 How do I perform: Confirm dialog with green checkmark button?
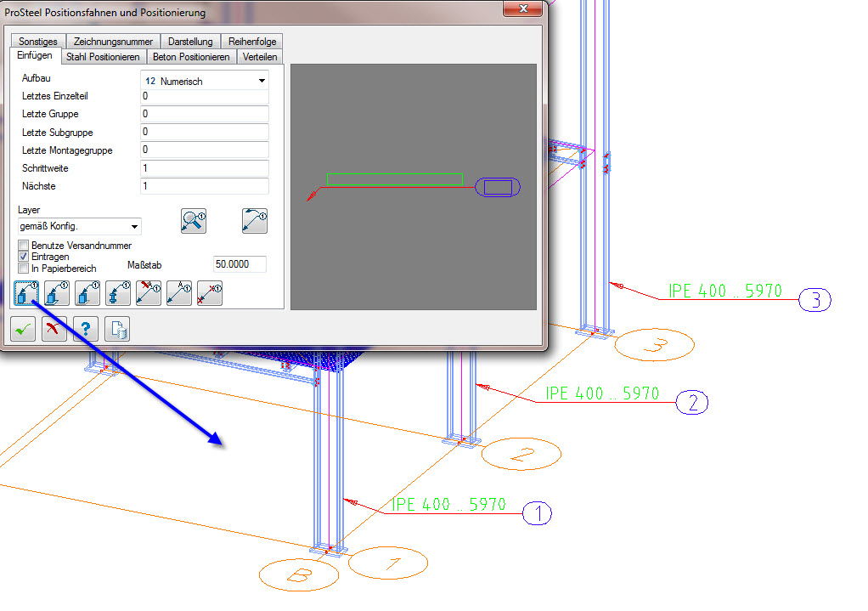23,329
